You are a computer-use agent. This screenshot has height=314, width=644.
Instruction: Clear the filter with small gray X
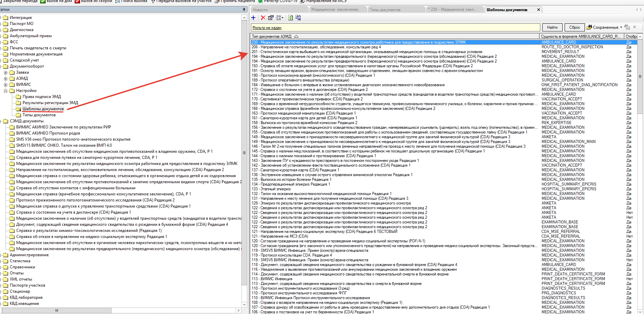[x=635, y=27]
